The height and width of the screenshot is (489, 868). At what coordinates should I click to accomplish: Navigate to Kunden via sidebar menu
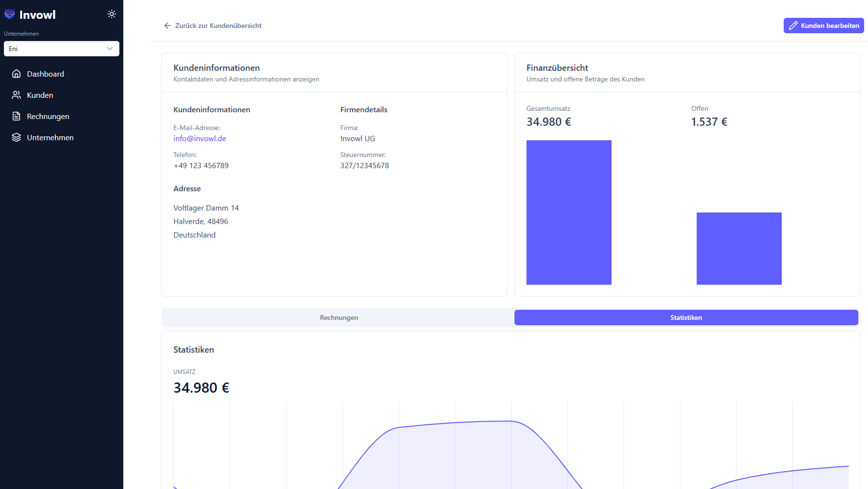[40, 94]
